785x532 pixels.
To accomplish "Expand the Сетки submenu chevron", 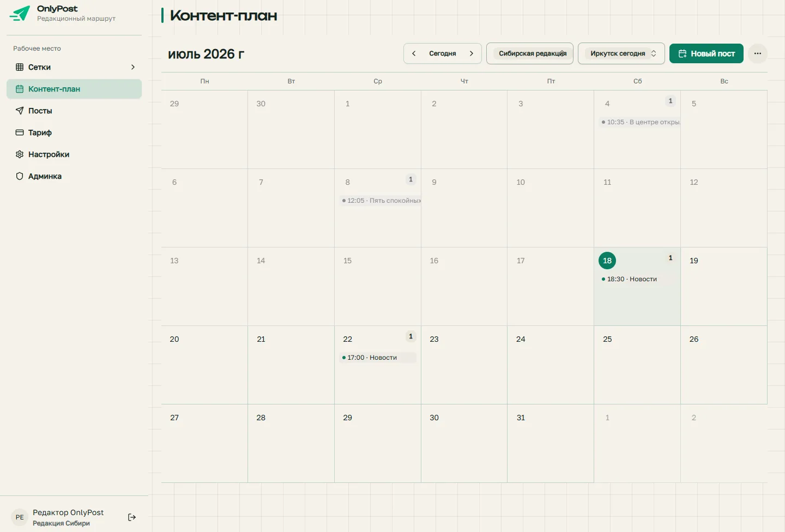I will (132, 67).
